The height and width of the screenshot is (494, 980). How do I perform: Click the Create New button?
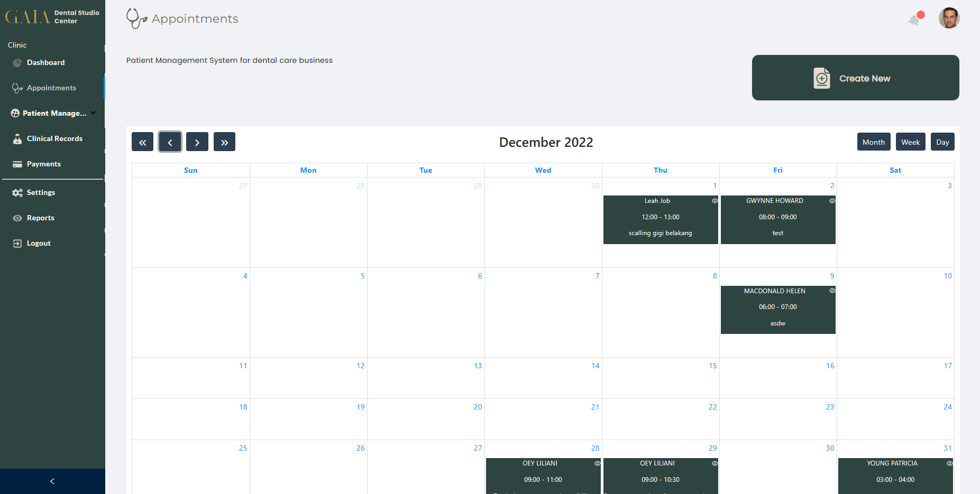click(855, 78)
